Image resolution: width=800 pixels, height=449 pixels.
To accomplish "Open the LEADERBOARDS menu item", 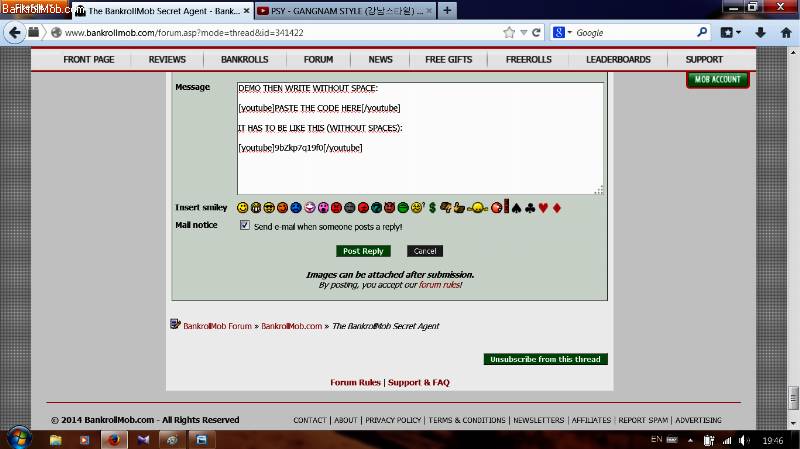I will pyautogui.click(x=618, y=59).
